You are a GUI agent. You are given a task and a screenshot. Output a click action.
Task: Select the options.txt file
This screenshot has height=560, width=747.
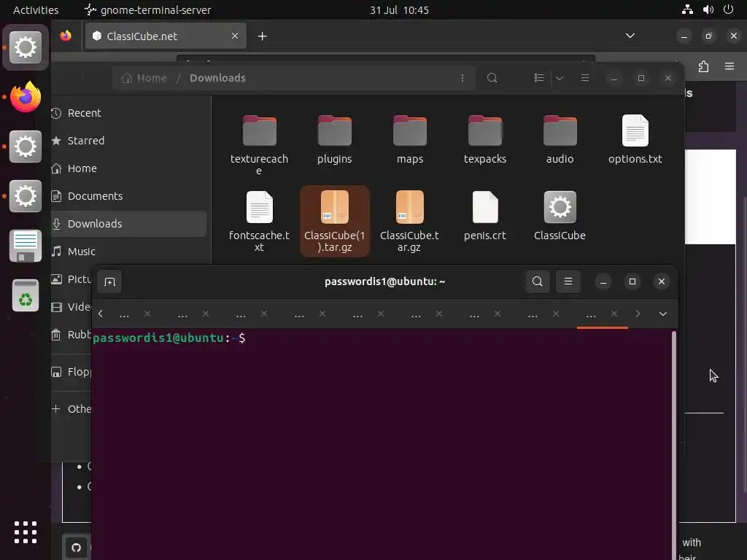coord(635,139)
